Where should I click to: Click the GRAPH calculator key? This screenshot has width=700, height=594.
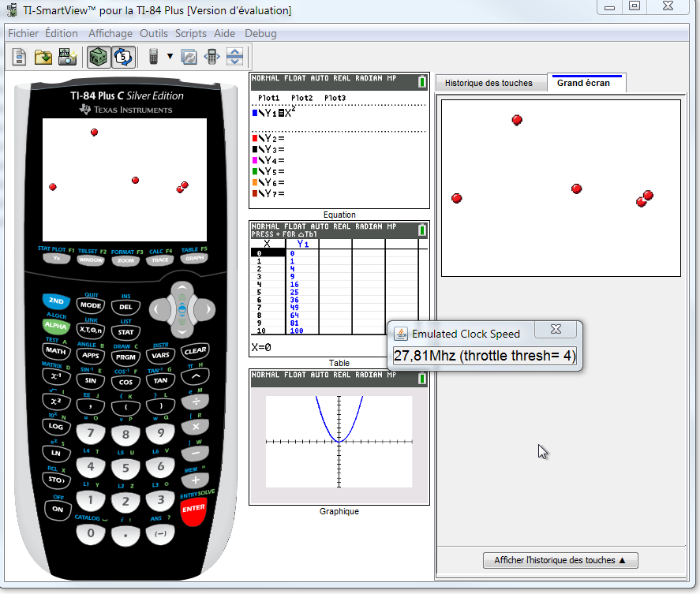click(x=194, y=259)
